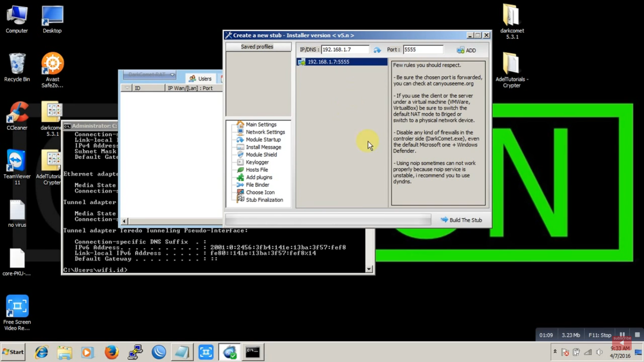Select the no virus file icon
644x362 pixels.
coord(17,214)
